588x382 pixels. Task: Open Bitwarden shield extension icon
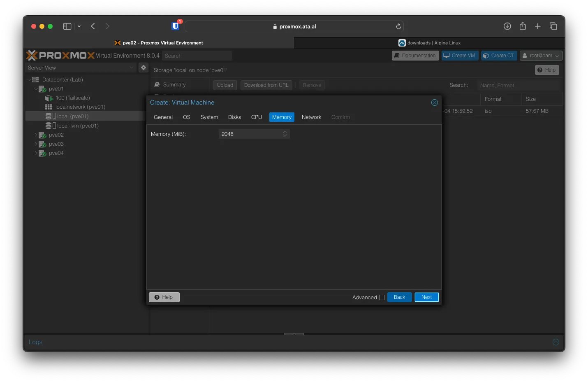pyautogui.click(x=176, y=26)
